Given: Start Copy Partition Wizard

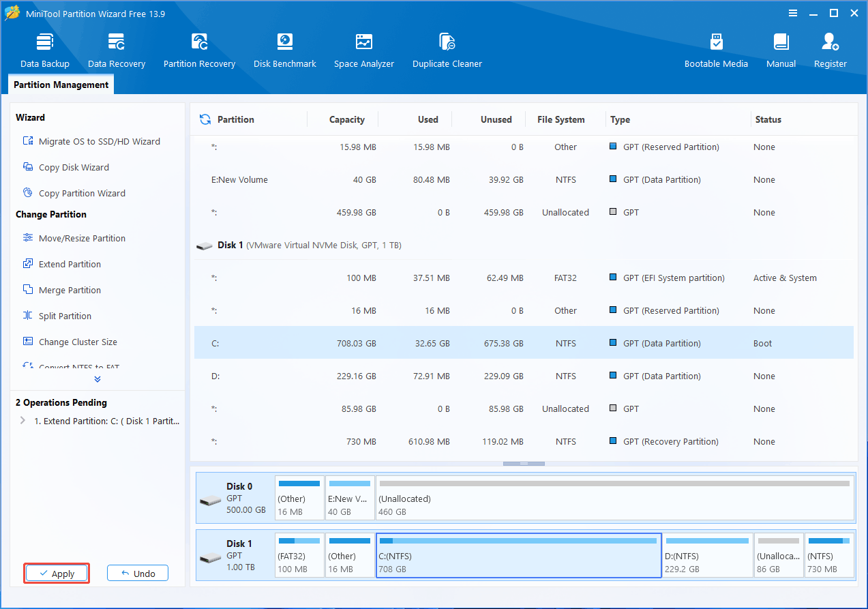Looking at the screenshot, I should point(74,193).
